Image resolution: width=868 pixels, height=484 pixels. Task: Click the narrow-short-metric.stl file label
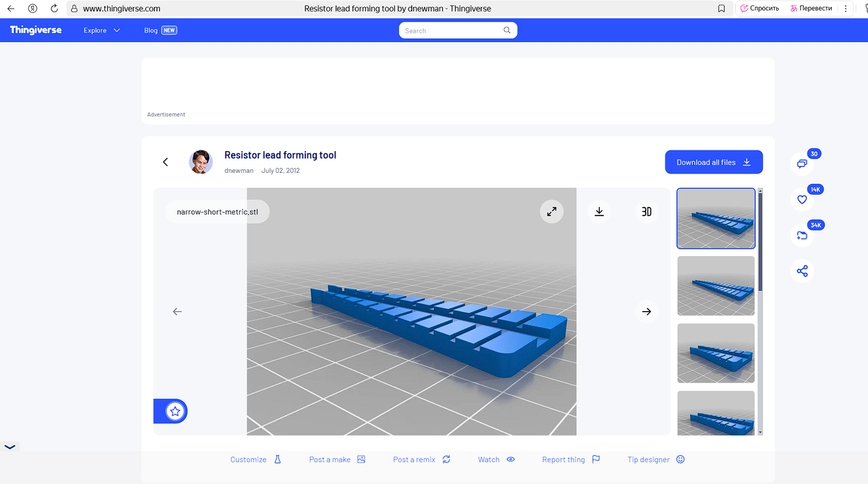(217, 212)
